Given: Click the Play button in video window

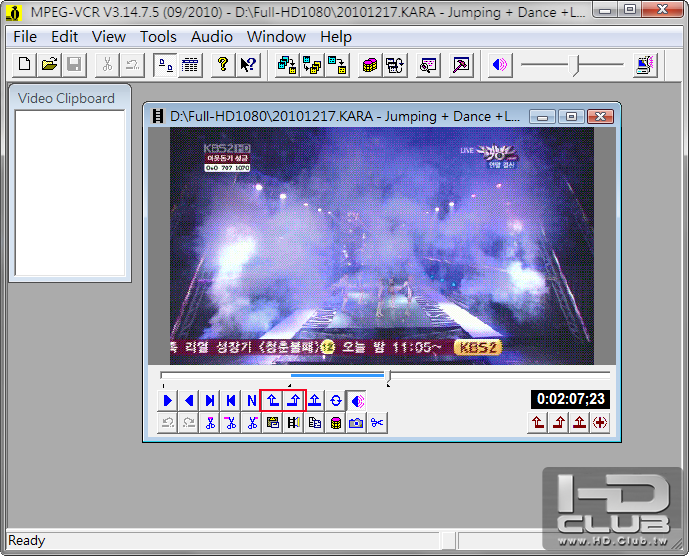Looking at the screenshot, I should (167, 400).
